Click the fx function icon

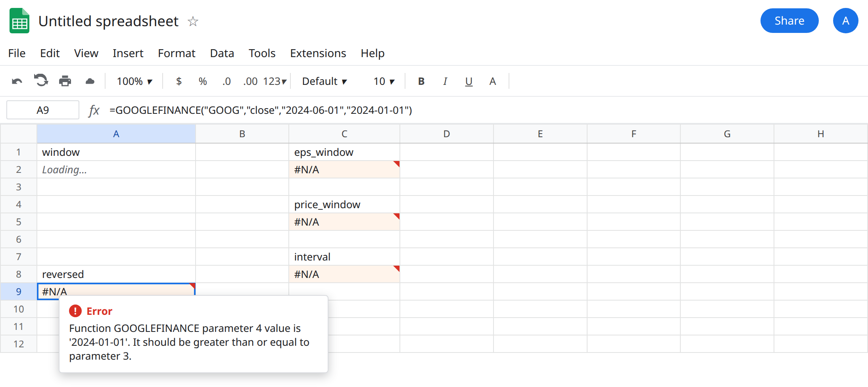[94, 110]
